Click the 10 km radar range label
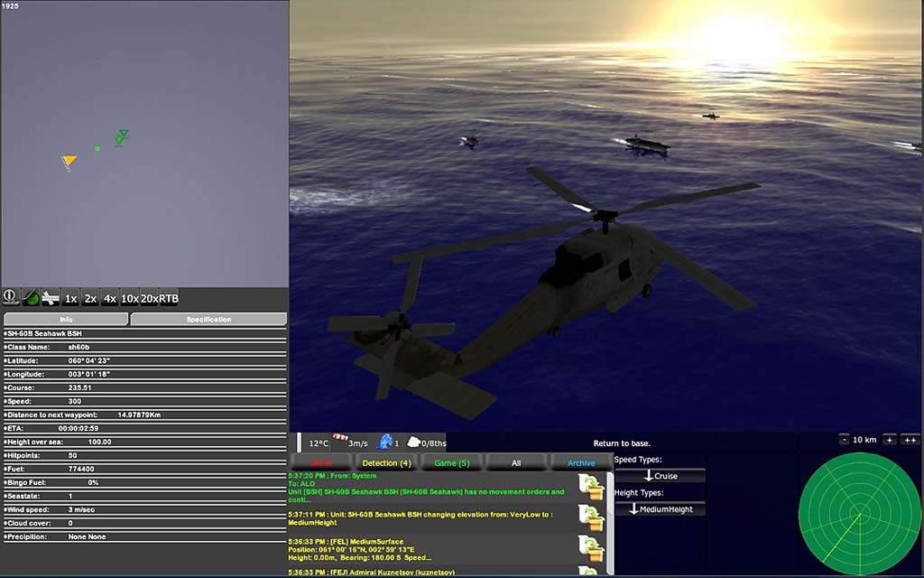924x578 pixels. [864, 440]
